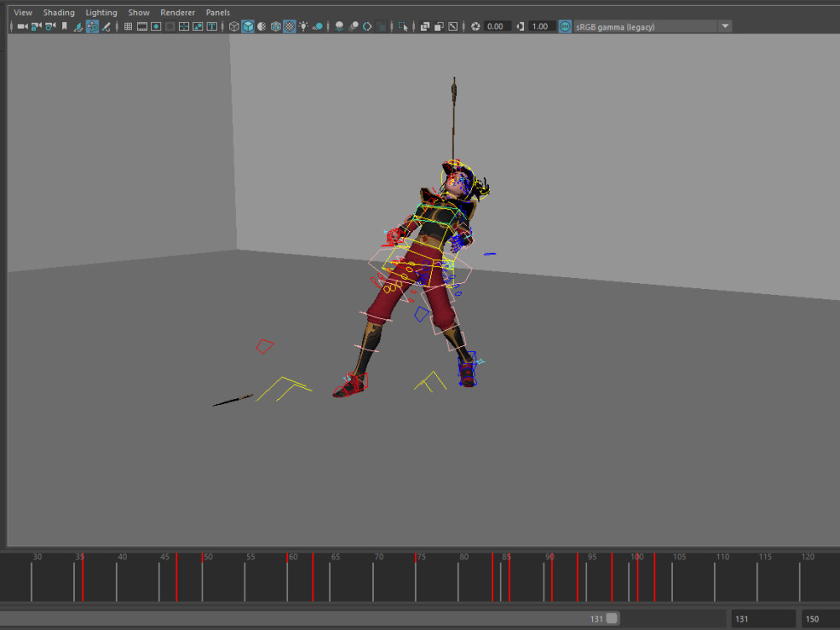The image size is (840, 630).
Task: Click the Select Camera icon
Action: pos(23,26)
